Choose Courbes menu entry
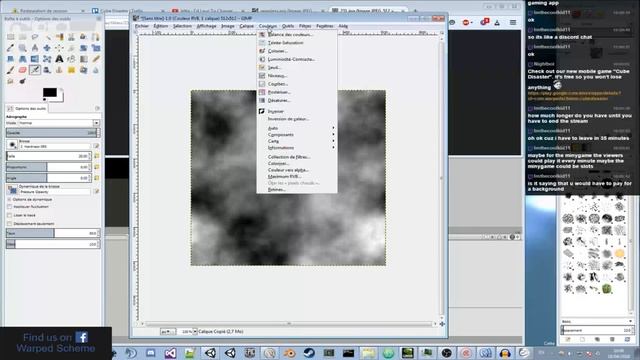This screenshot has width=640, height=360. pos(297,84)
